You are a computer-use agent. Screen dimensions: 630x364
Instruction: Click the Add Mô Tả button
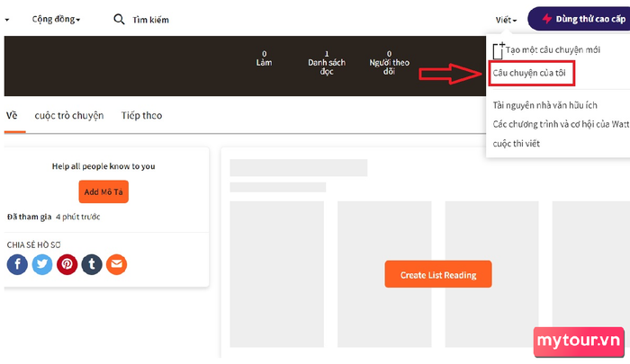[x=103, y=191]
